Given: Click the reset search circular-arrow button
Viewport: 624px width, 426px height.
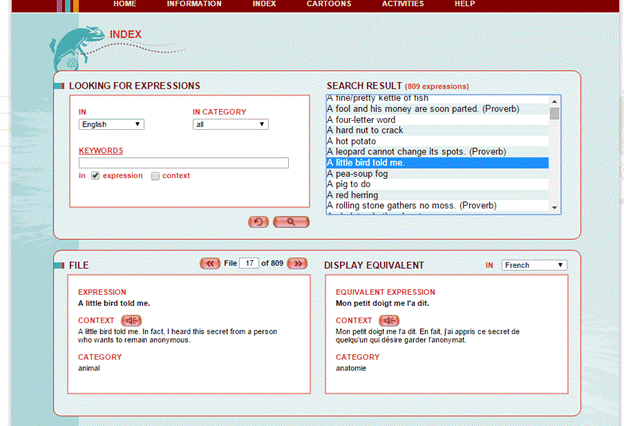Looking at the screenshot, I should coord(258,222).
